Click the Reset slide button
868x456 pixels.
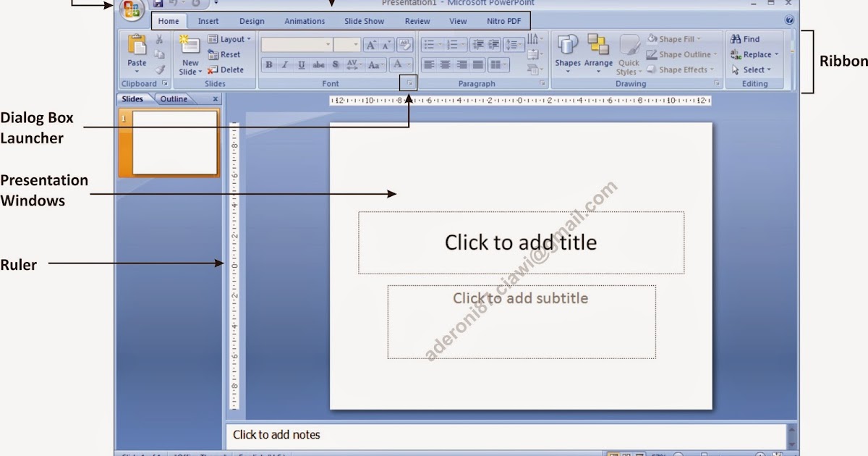coord(224,54)
